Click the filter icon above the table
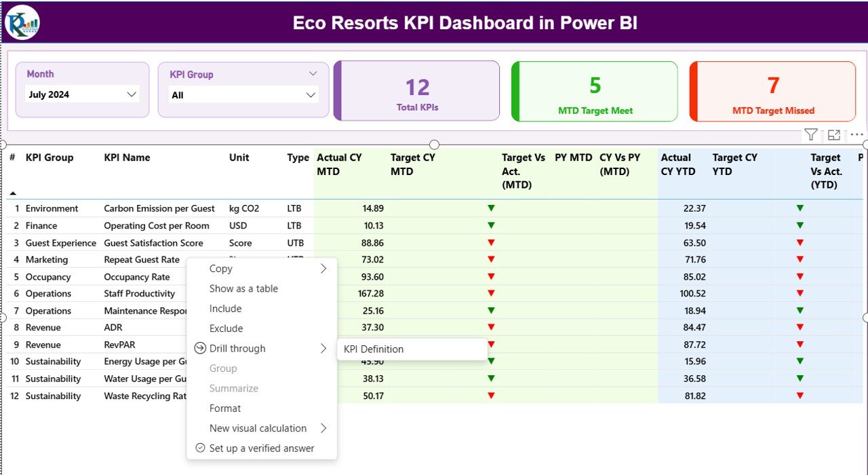 click(810, 134)
